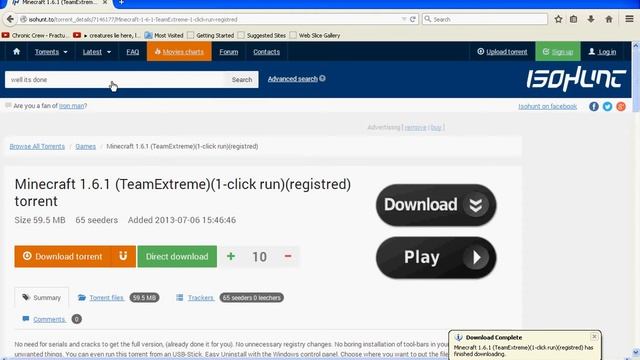The image size is (640, 360).
Task: Open the FAQ menu item
Action: [x=133, y=52]
